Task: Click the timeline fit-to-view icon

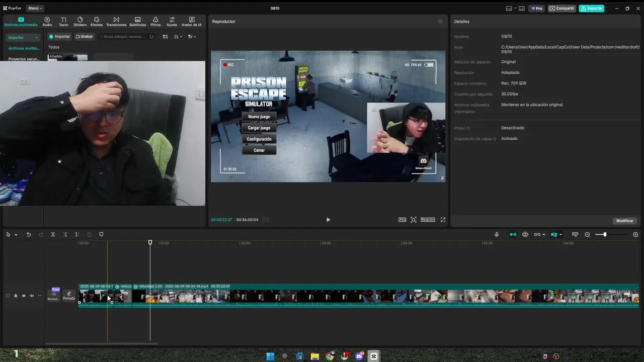Action: tap(575, 235)
